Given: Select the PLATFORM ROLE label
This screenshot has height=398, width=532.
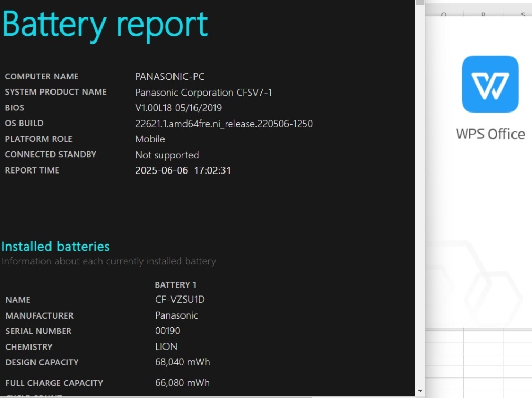Looking at the screenshot, I should tap(39, 139).
